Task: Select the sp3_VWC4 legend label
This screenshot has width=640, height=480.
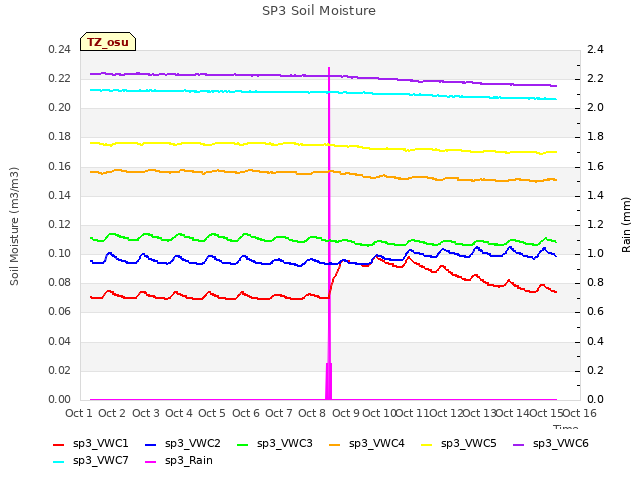Action: click(376, 443)
